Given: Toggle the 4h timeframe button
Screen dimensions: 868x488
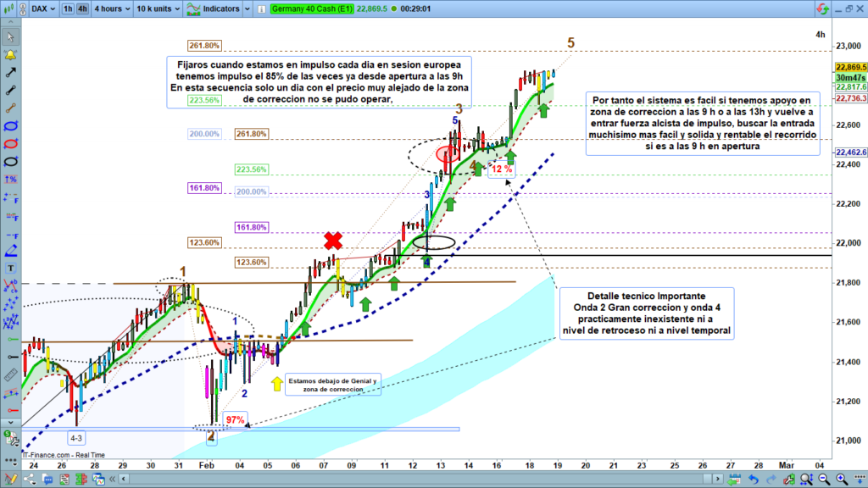Looking at the screenshot, I should pos(82,8).
